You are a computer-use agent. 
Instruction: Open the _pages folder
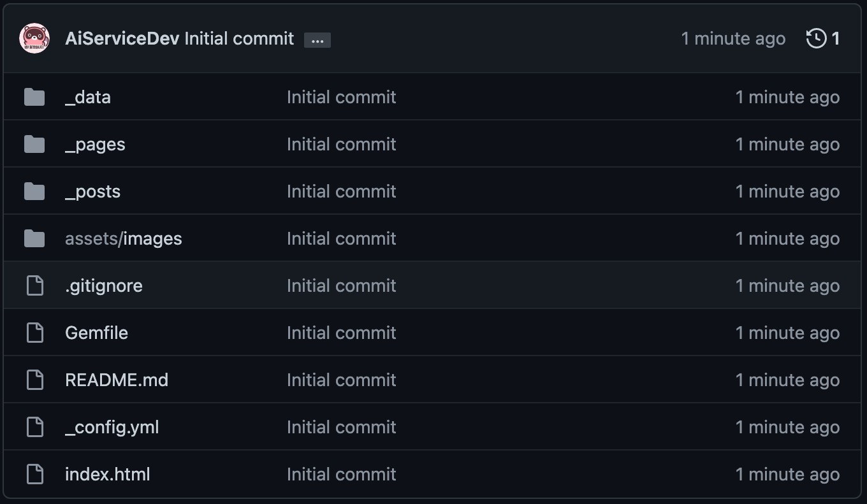tap(95, 145)
